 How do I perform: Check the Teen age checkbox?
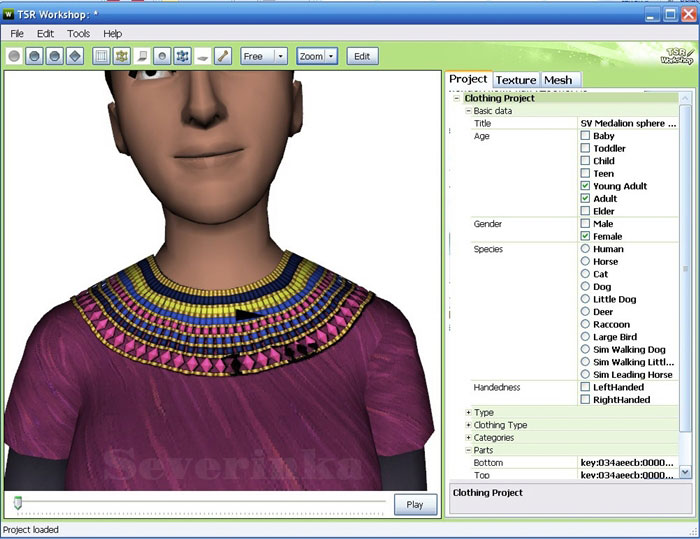586,173
